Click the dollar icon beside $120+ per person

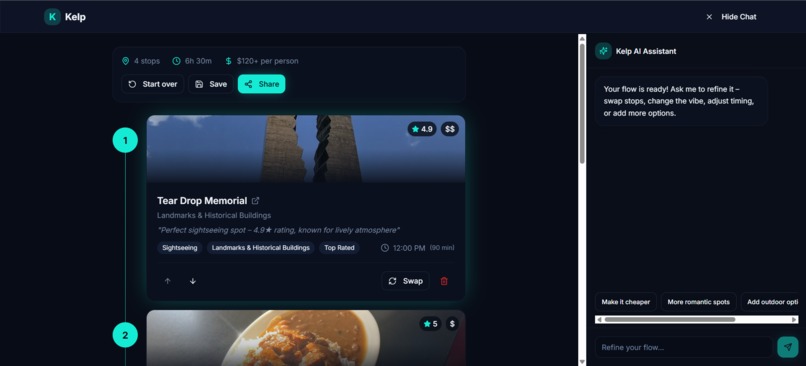pyautogui.click(x=229, y=61)
